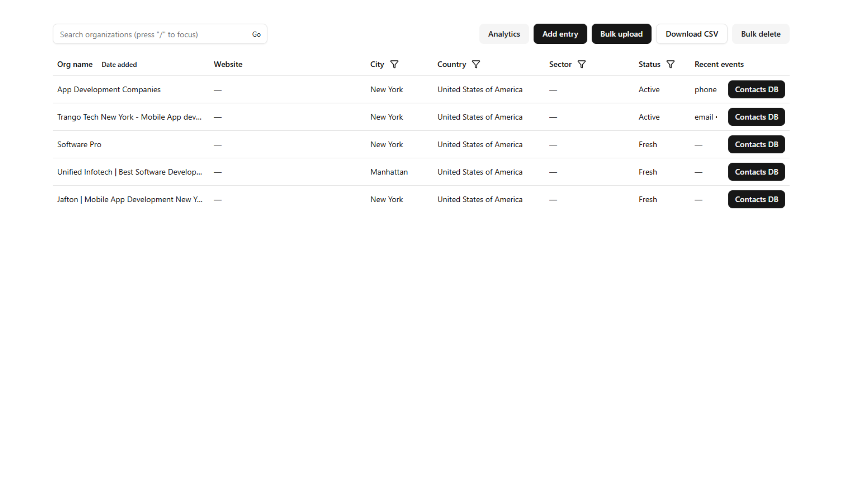Sort by Org name header
Image resolution: width=868 pixels, height=489 pixels.
[x=75, y=64]
